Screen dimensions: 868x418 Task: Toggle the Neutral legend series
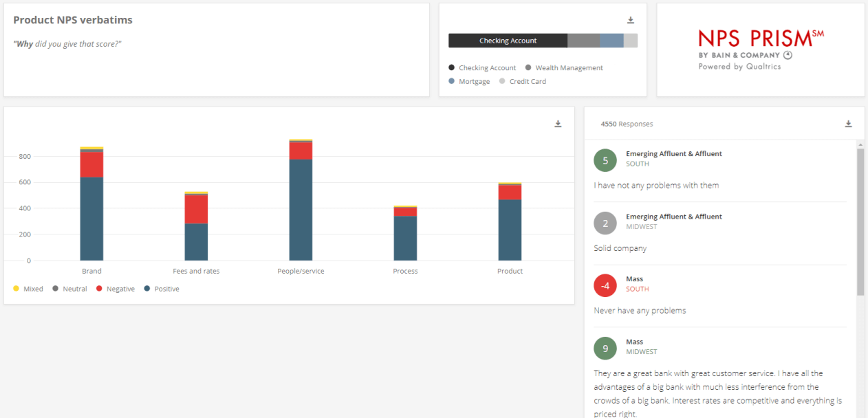[69, 289]
